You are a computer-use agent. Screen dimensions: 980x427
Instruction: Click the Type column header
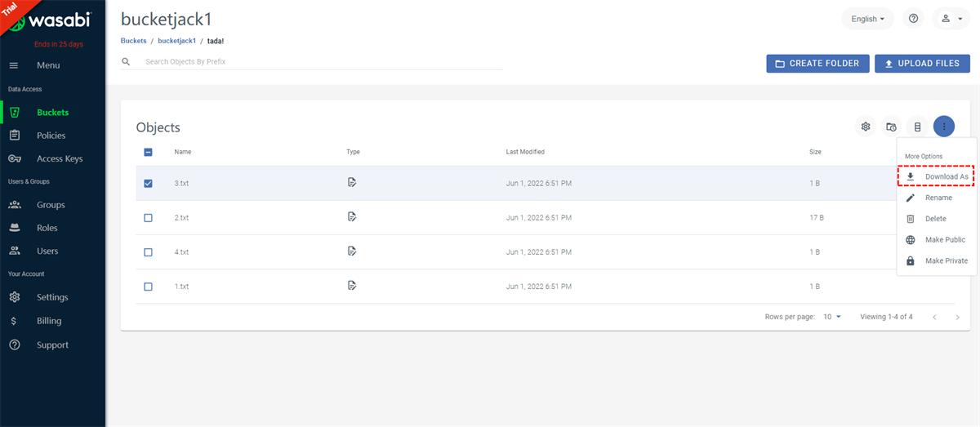point(353,152)
